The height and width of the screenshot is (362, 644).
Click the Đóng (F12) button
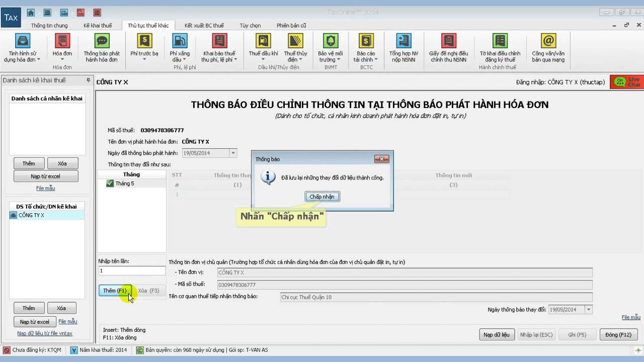click(x=618, y=335)
